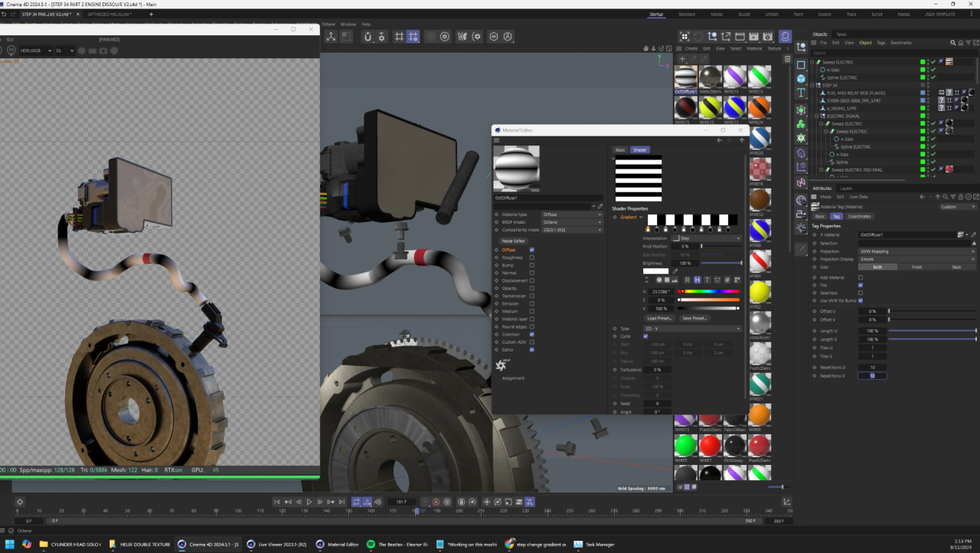Select the OctDiffuse1 striped material thumbnail

(686, 77)
